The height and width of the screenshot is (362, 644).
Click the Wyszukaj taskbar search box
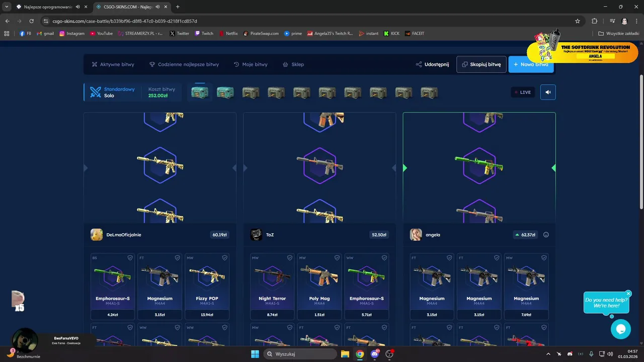click(300, 354)
